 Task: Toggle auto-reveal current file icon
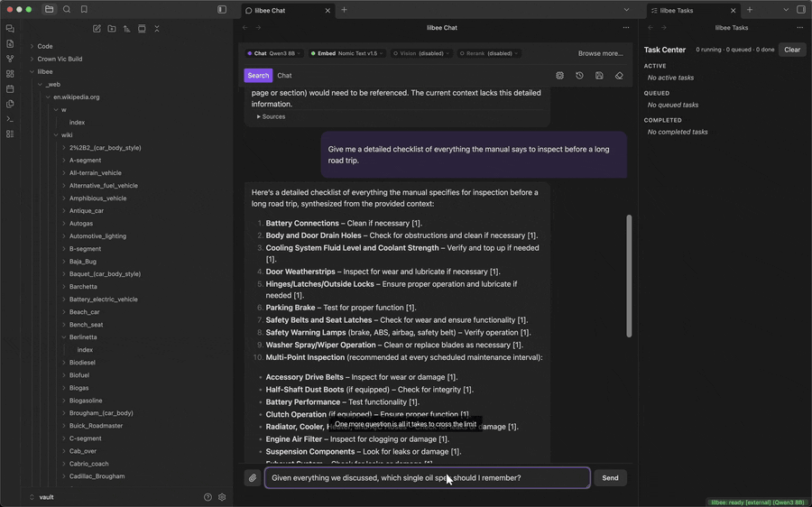click(x=142, y=29)
